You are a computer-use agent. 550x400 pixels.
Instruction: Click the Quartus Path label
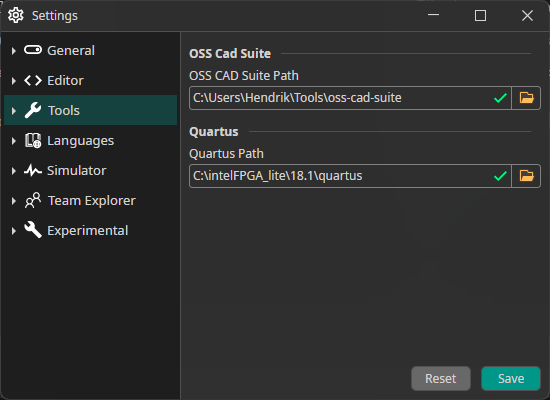[226, 154]
